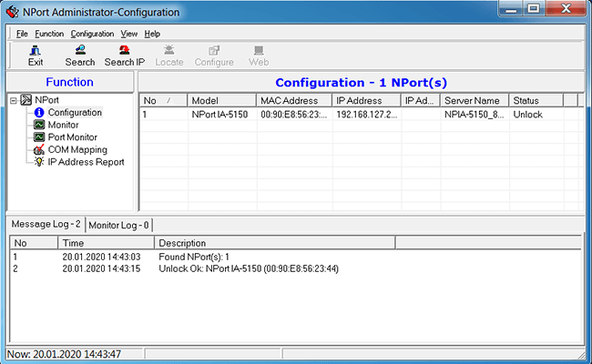
Task: Click the current time in status bar
Action: (x=64, y=354)
